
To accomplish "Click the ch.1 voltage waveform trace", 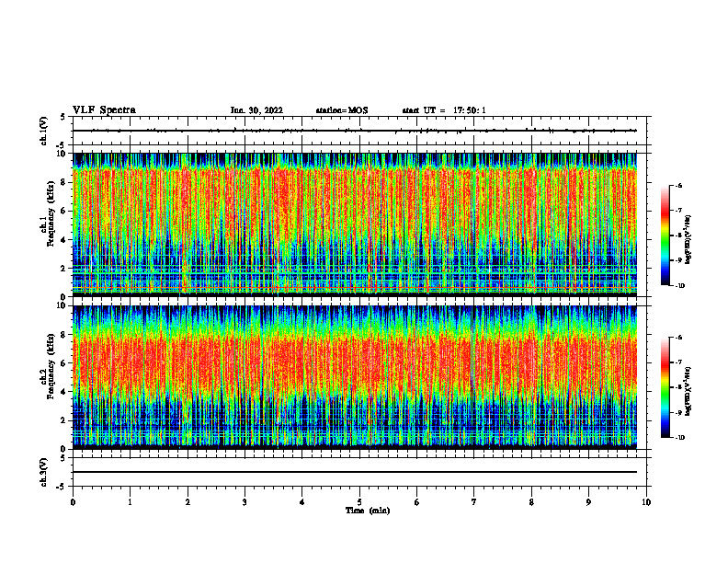I will point(355,131).
